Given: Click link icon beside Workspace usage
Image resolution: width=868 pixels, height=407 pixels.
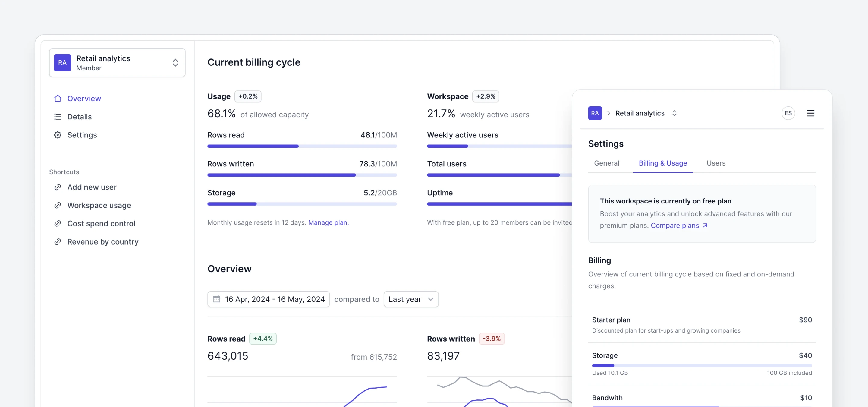Looking at the screenshot, I should [58, 205].
